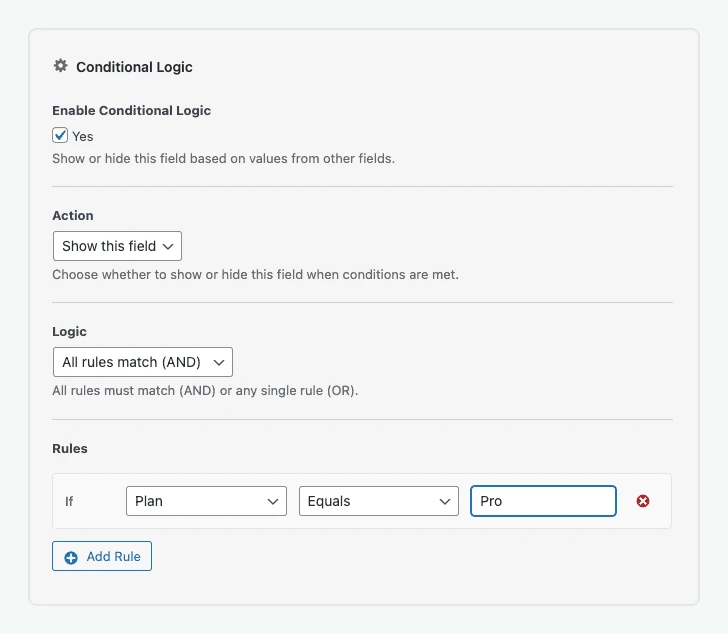
Task: Open the Plan field dropdown in rule
Action: click(x=206, y=501)
